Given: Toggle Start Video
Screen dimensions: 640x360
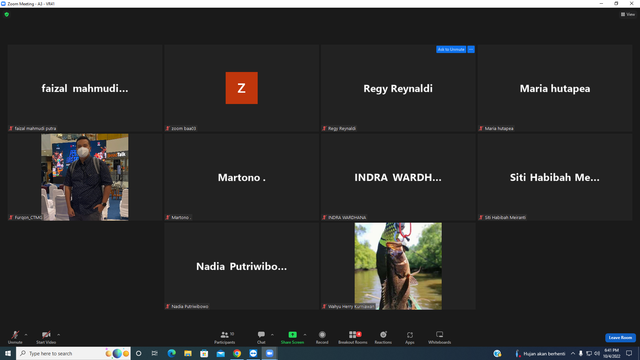Looking at the screenshot, I should (x=46, y=338).
